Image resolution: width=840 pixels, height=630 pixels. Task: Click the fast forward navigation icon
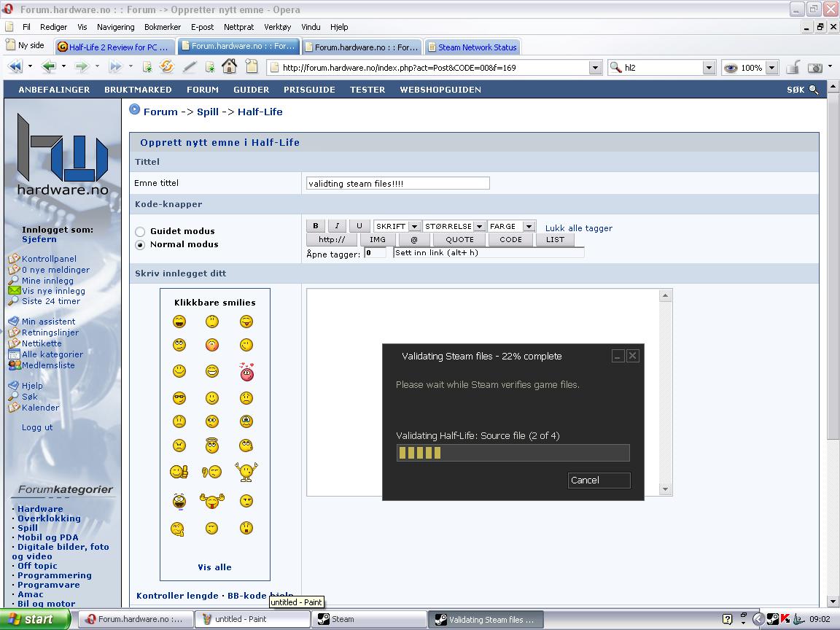[x=115, y=67]
